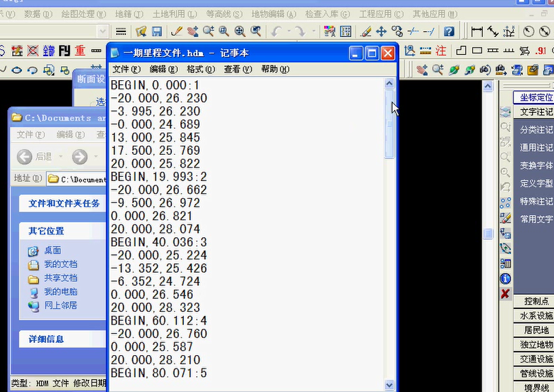Open 地物编辑(A) menu in CASS
Screen dimensions: 554x392
pyautogui.click(x=274, y=14)
